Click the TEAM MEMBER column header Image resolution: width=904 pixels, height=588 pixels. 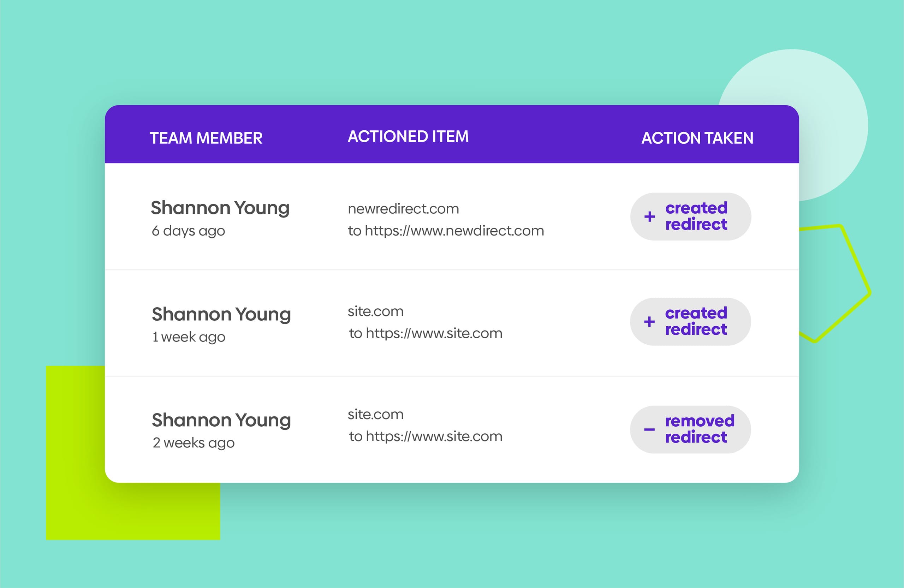point(206,138)
